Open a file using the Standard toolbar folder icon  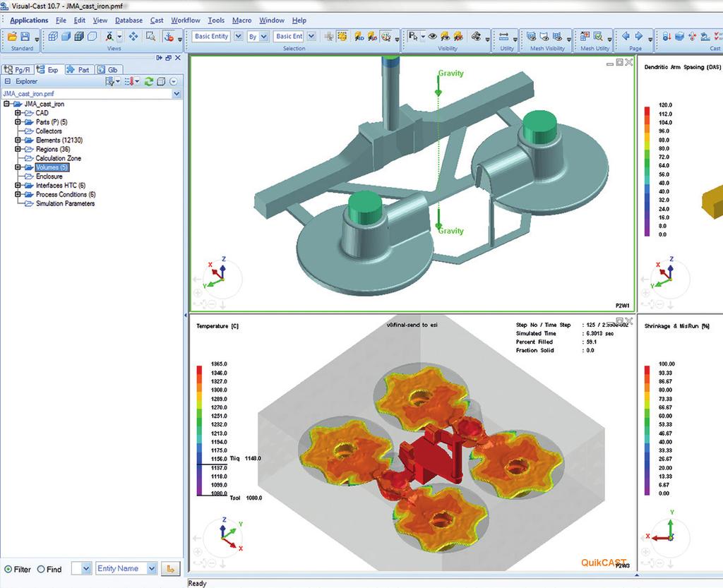[x=13, y=37]
